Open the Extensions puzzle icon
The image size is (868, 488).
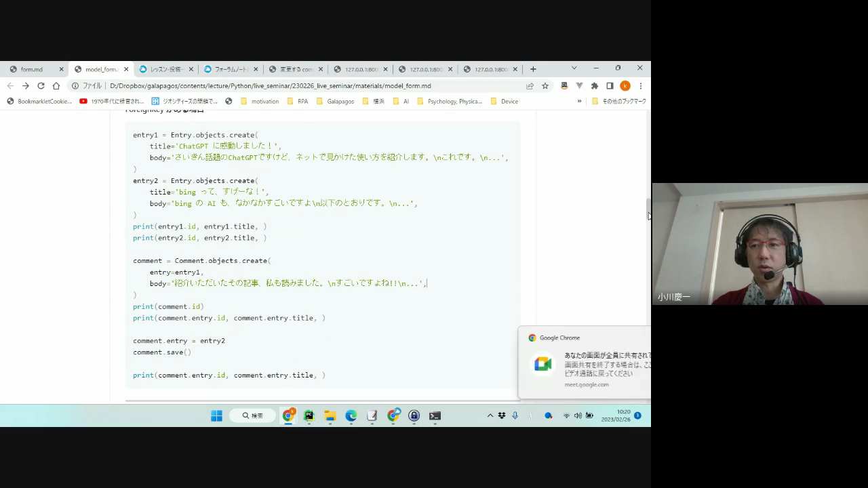595,86
